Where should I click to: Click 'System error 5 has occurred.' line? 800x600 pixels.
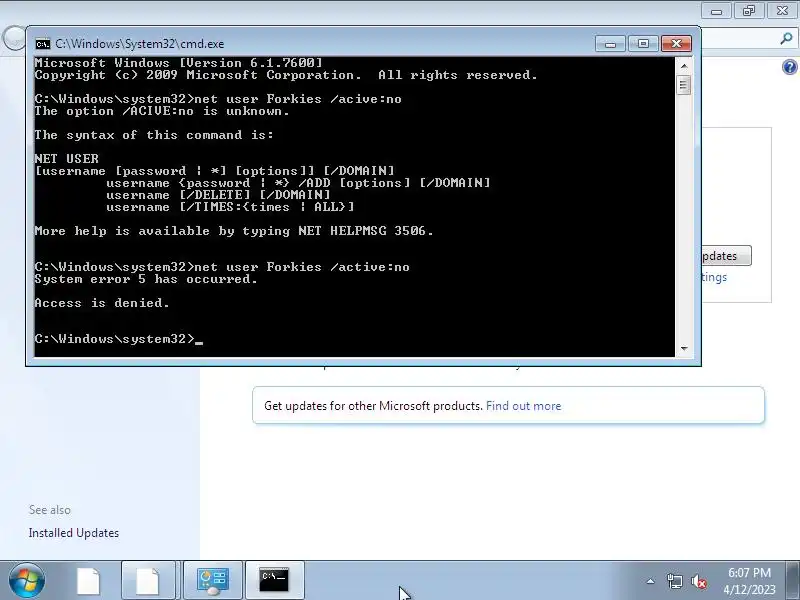coord(146,279)
